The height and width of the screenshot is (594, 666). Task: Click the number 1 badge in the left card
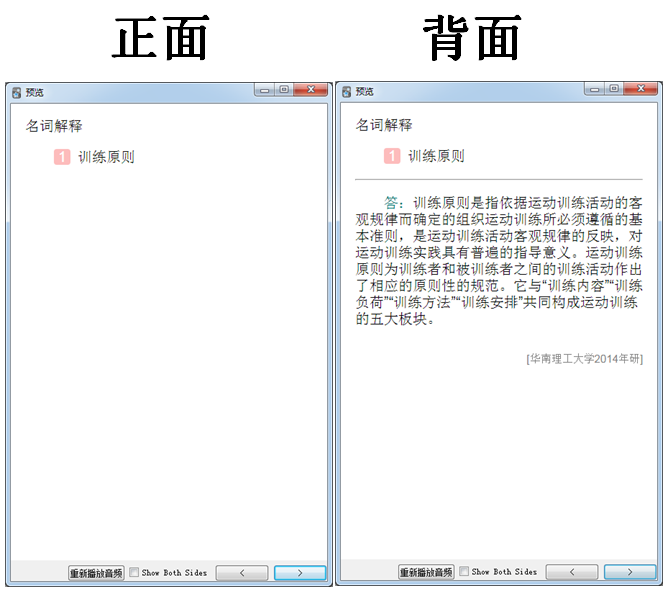62,157
